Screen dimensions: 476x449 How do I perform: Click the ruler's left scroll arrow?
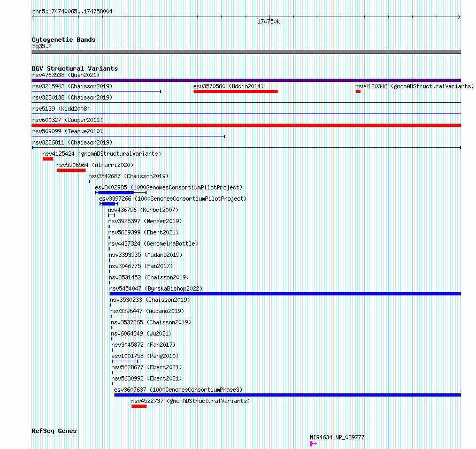(x=33, y=17)
